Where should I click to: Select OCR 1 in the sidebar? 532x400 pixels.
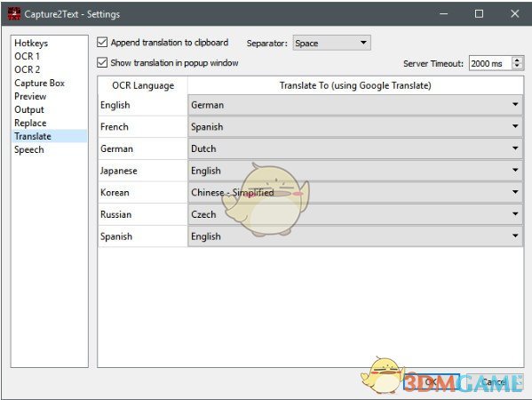click(x=49, y=56)
